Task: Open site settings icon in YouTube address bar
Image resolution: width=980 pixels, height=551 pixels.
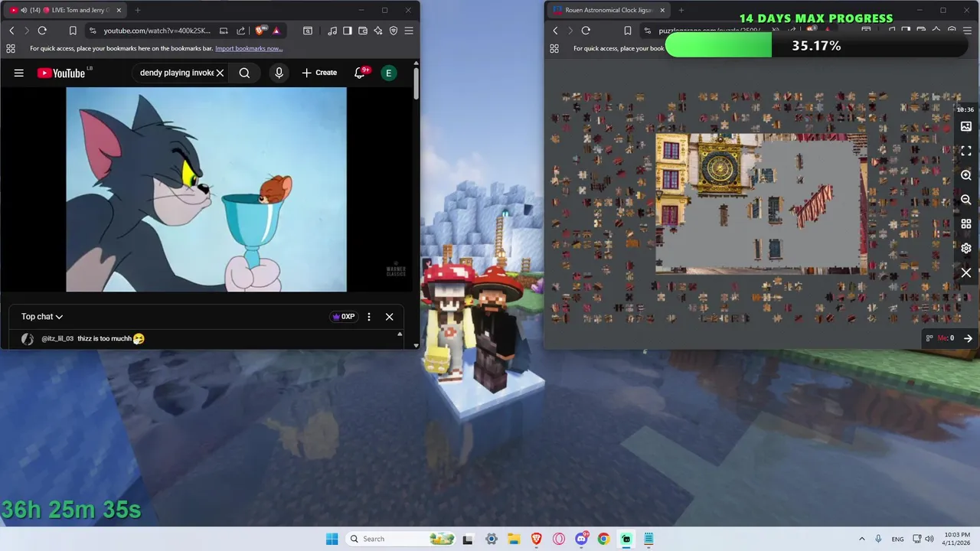Action: [92, 31]
